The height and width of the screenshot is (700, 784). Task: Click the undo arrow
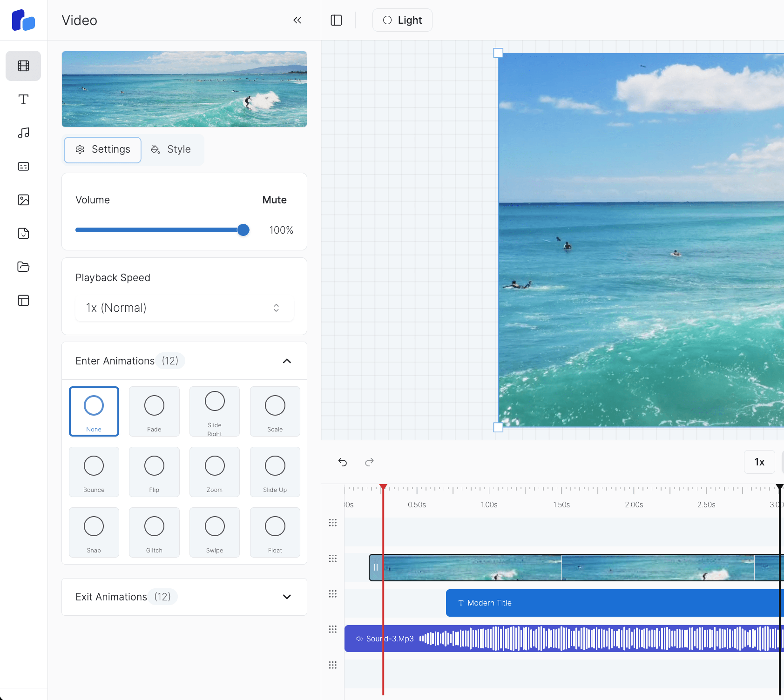343,462
